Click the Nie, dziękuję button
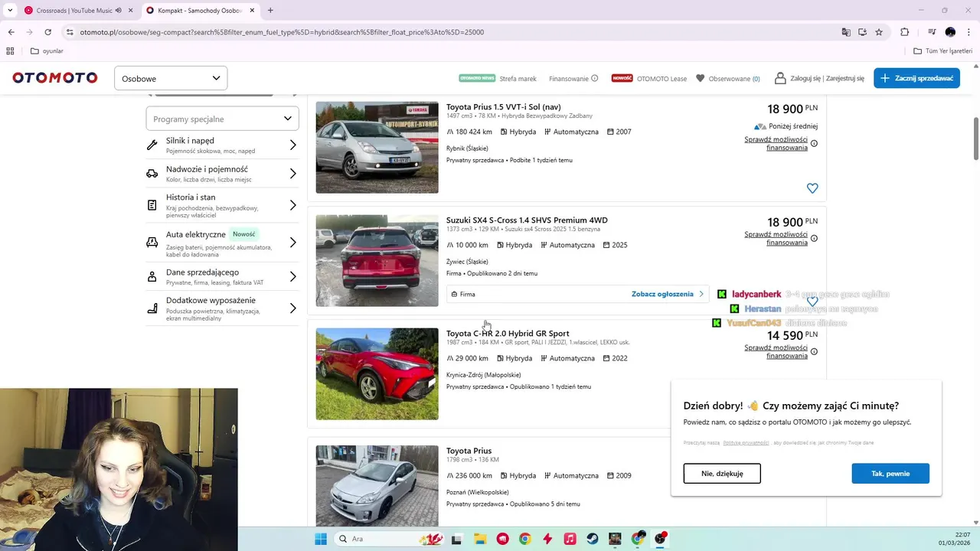The image size is (980, 551). [x=722, y=473]
